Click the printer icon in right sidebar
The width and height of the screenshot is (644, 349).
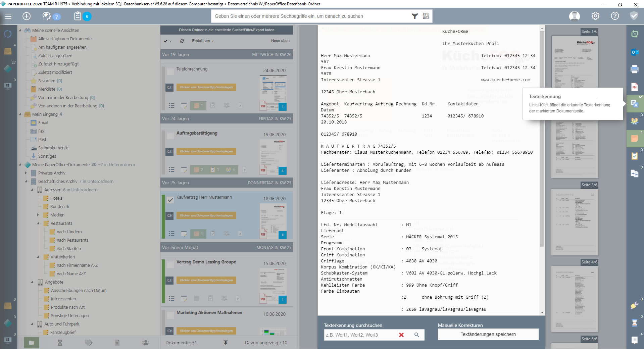tap(634, 69)
